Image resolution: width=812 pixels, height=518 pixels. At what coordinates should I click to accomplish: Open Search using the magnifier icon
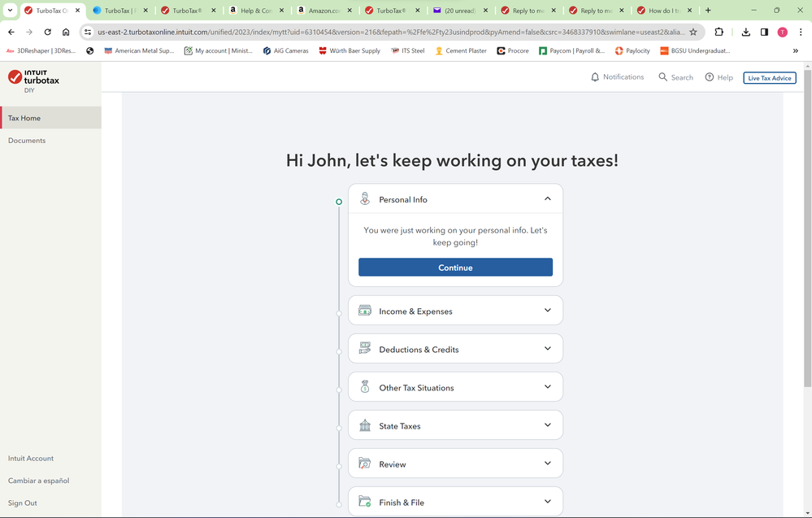[663, 77]
